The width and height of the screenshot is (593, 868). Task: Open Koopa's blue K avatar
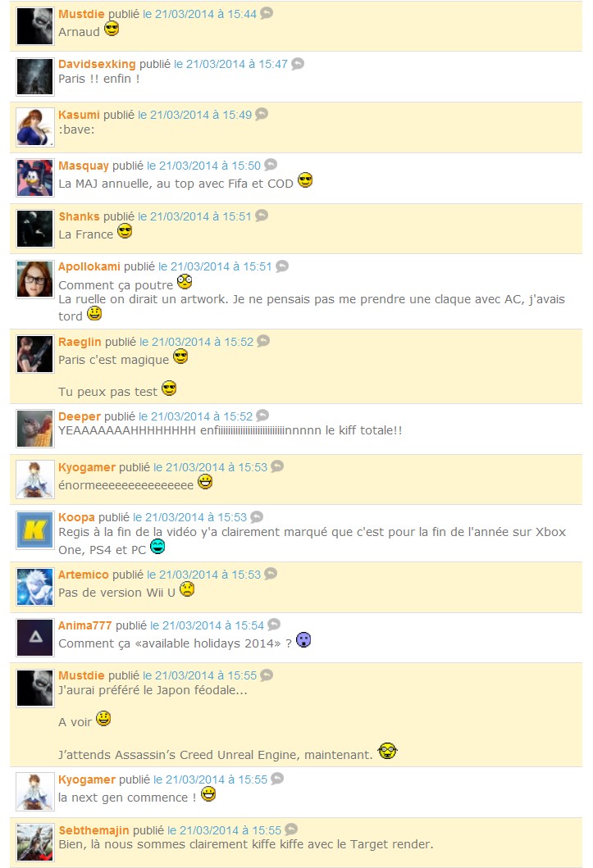[35, 530]
